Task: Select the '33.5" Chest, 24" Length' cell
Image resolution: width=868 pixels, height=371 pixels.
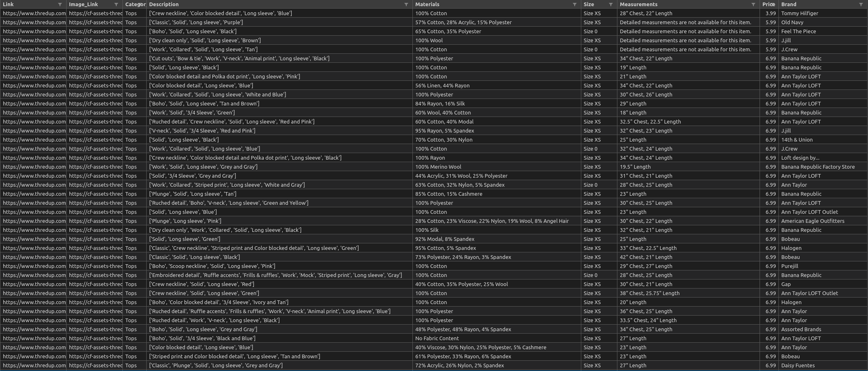Action: [688, 321]
